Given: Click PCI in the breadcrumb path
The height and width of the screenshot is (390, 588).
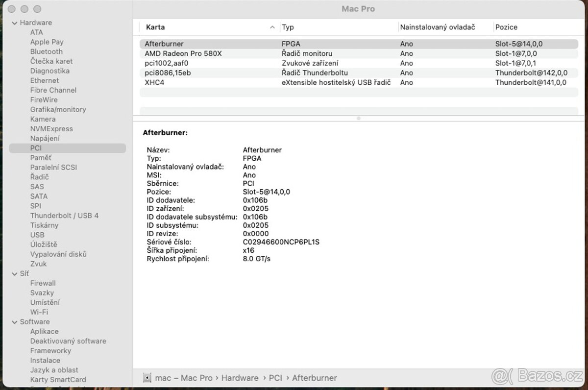Looking at the screenshot, I should click(x=275, y=378).
